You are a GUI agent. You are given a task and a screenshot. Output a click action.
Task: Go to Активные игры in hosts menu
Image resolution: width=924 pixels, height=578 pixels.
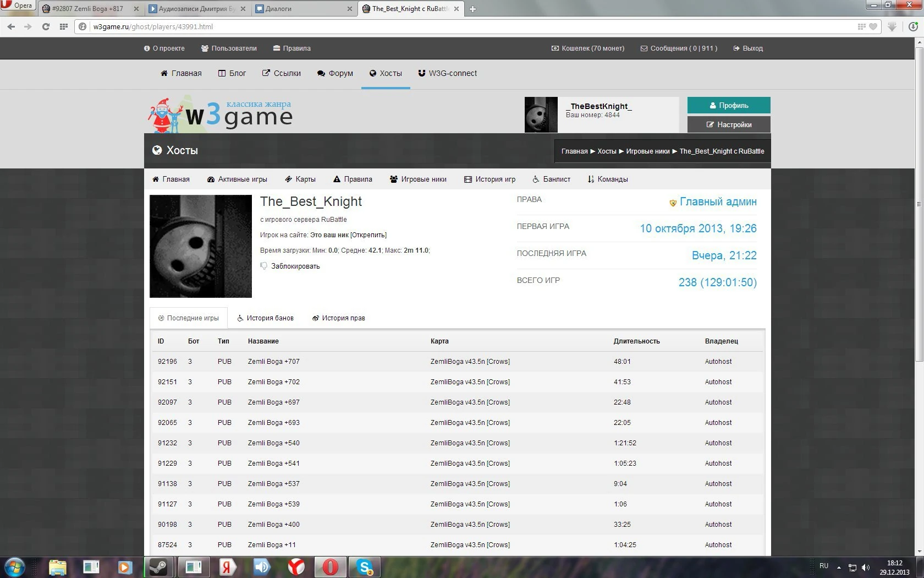click(x=237, y=179)
